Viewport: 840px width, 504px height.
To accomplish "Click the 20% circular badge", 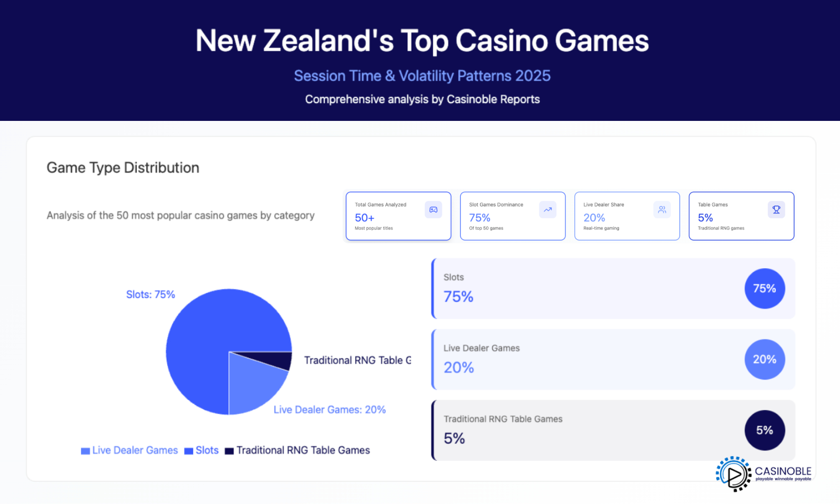I will (764, 359).
